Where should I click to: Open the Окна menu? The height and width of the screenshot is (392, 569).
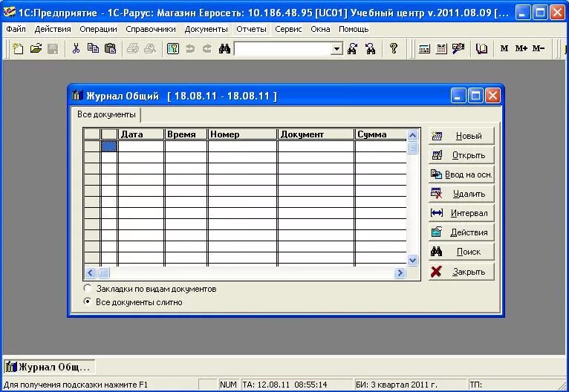point(320,29)
